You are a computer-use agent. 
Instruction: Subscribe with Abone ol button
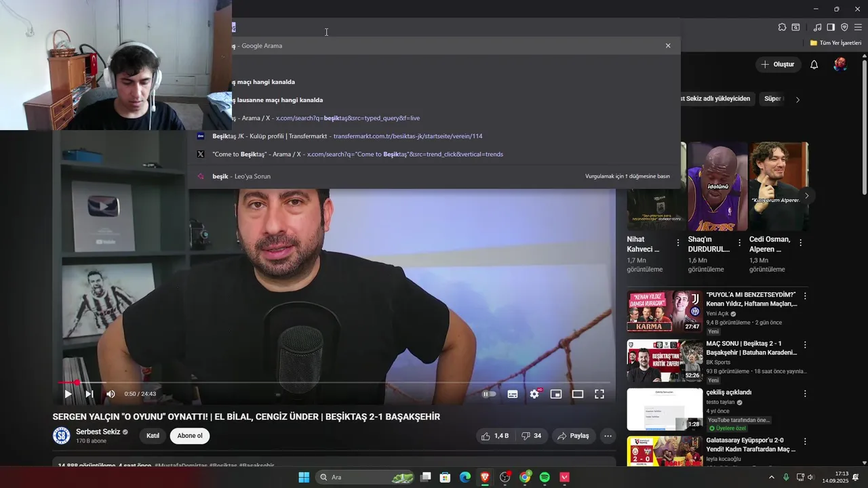click(190, 436)
